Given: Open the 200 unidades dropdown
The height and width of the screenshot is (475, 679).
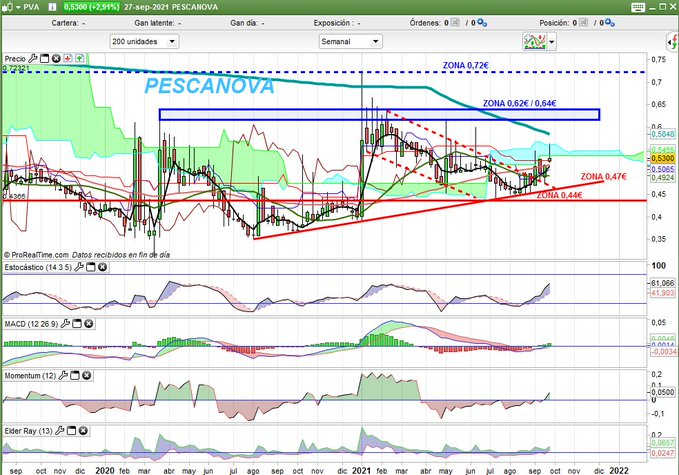Looking at the screenshot, I should click(144, 42).
